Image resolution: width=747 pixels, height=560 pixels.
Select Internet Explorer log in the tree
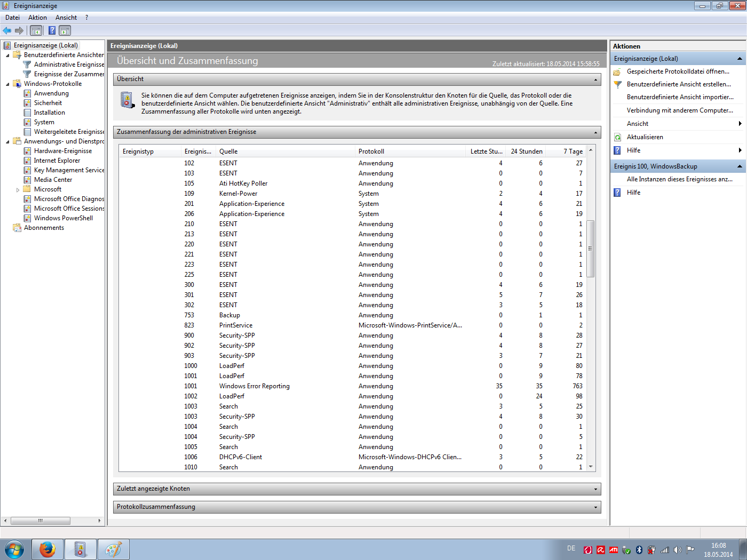57,161
